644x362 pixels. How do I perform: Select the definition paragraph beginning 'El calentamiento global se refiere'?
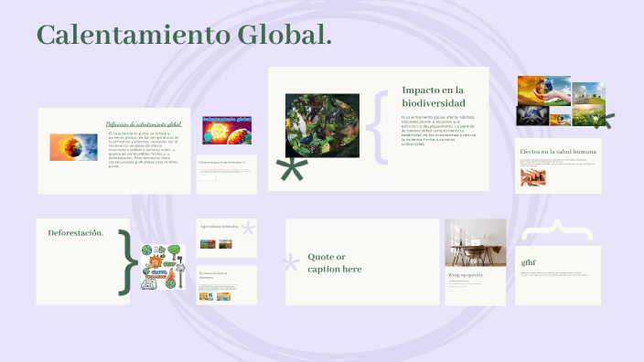point(144,150)
